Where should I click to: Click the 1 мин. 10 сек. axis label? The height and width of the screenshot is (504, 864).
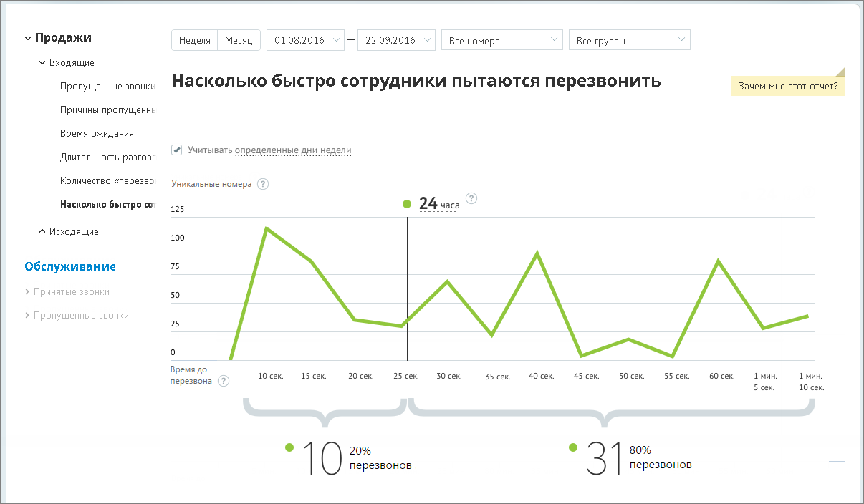click(x=812, y=382)
